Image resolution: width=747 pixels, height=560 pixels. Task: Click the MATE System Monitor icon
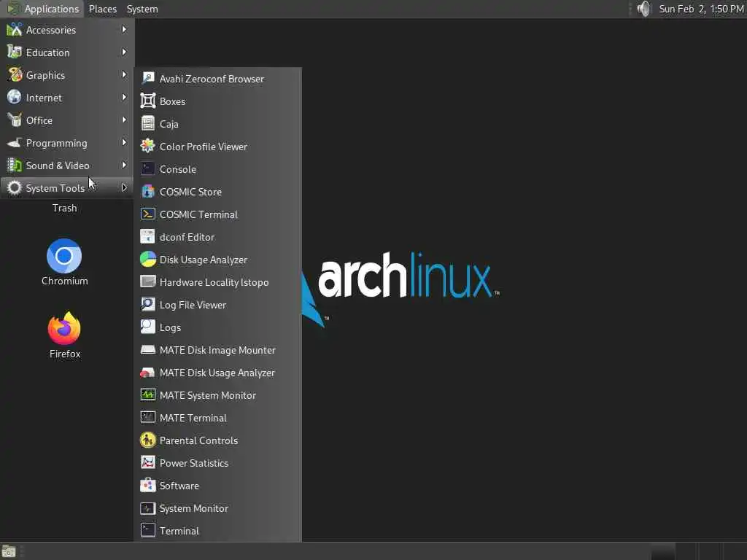pyautogui.click(x=147, y=395)
